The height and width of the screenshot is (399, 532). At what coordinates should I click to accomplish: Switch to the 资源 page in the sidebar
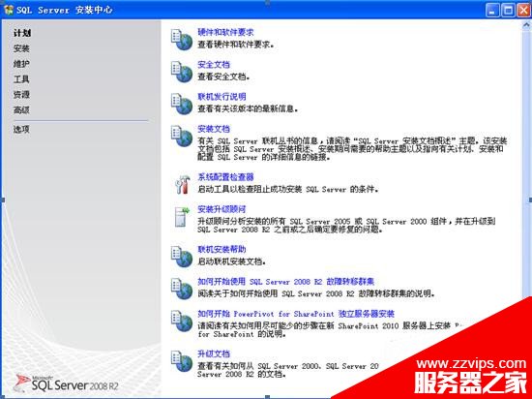pyautogui.click(x=21, y=94)
